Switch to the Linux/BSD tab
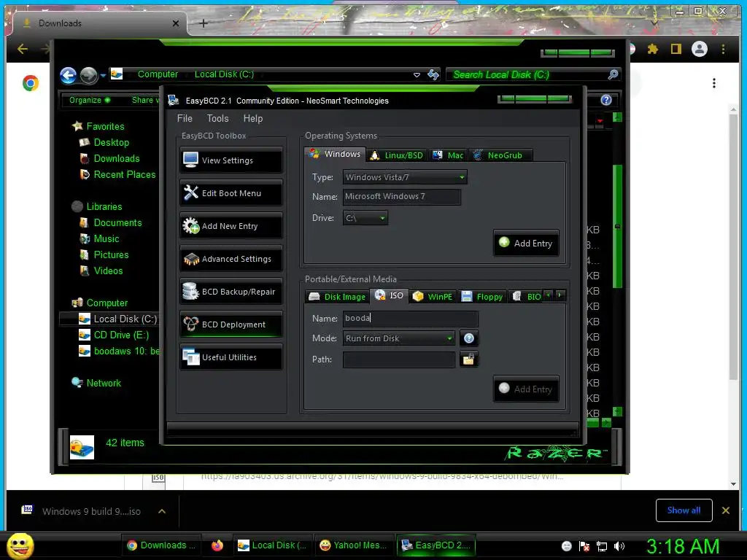The image size is (747, 560). pyautogui.click(x=397, y=155)
